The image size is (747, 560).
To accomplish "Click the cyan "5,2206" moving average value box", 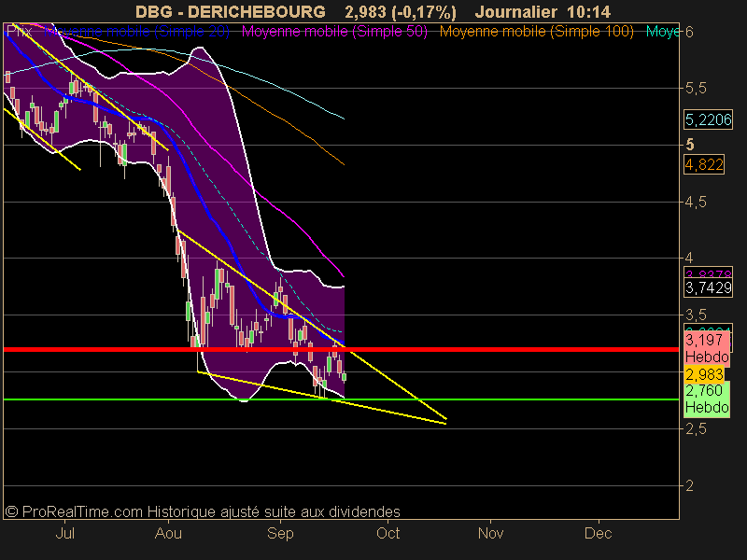I will point(708,119).
